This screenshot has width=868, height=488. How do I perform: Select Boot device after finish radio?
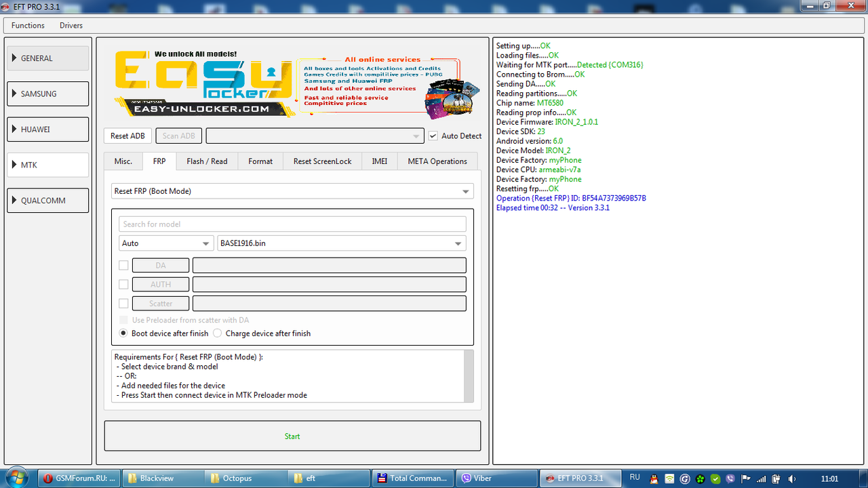123,333
